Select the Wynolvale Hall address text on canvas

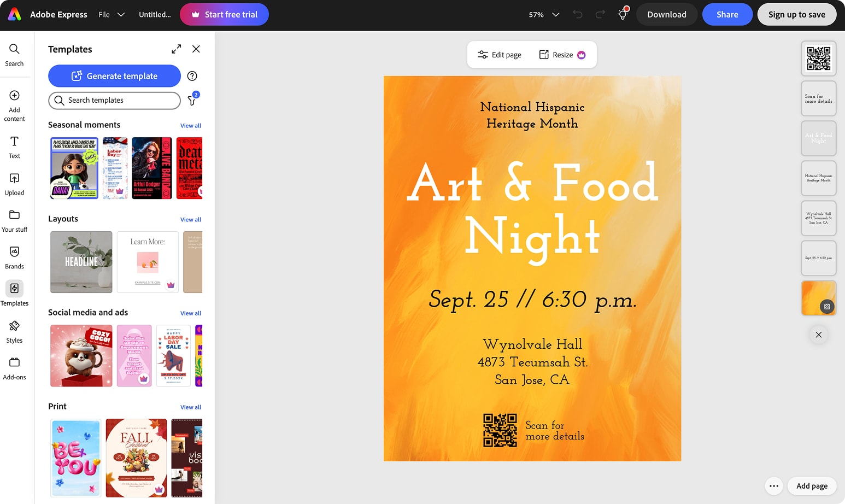[x=532, y=362]
